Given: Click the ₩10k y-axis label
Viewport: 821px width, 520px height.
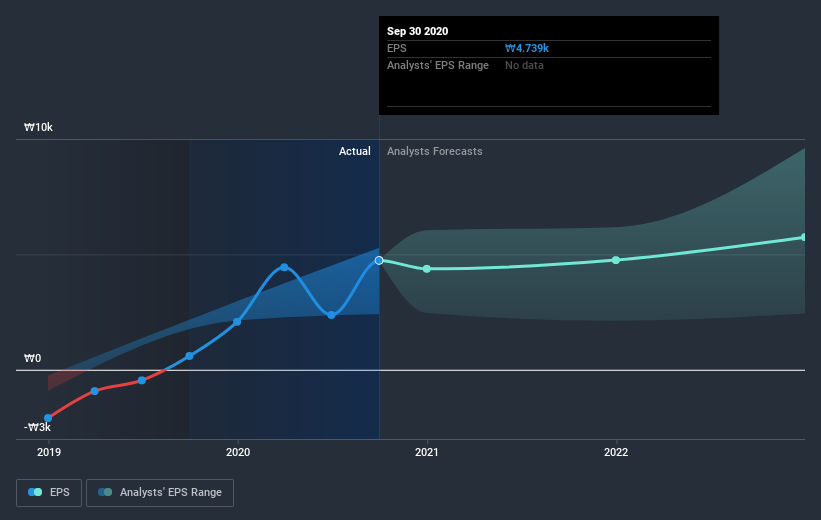Looking at the screenshot, I should click(x=38, y=127).
